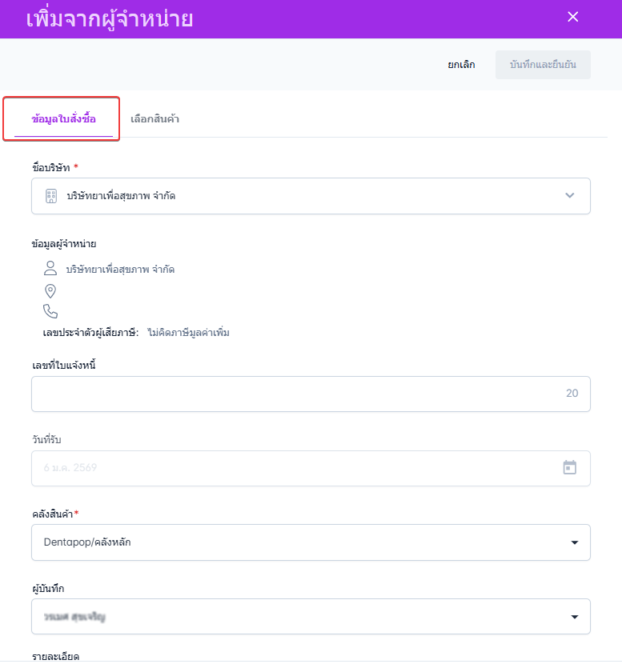The image size is (622, 672).
Task: Click the ยกเลิก button
Action: coord(462,65)
